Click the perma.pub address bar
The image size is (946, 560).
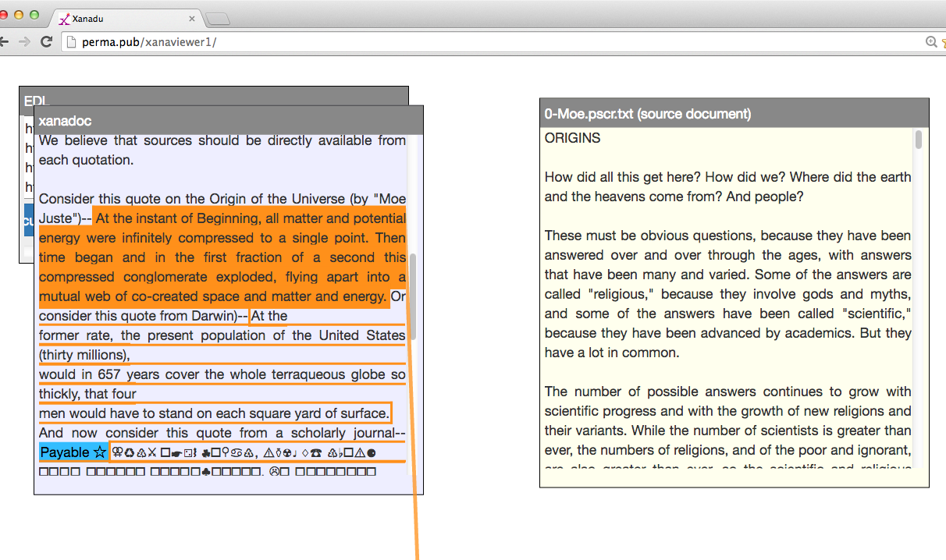[500, 42]
